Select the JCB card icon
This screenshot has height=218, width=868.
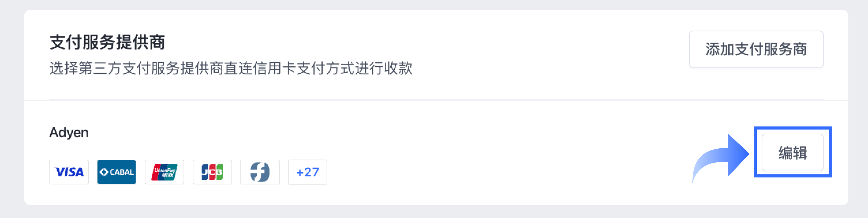pos(212,172)
